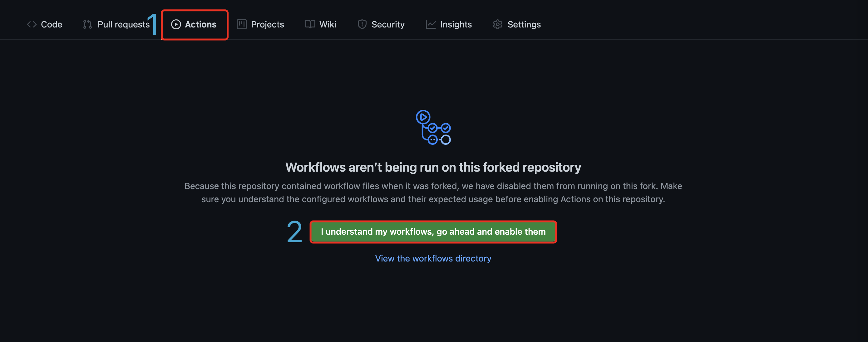Open the Code tab
The width and height of the screenshot is (868, 342).
pos(51,24)
